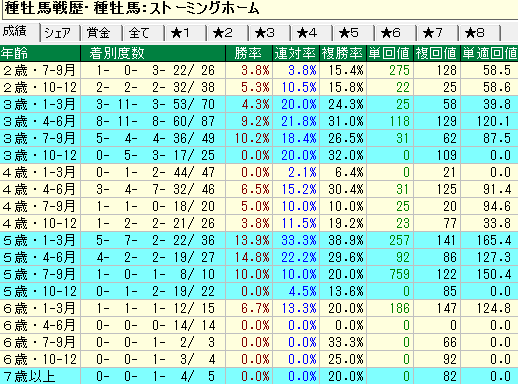The height and width of the screenshot is (384, 518).
Task: Select the 3歳・4-6月 row
Action: (259, 121)
